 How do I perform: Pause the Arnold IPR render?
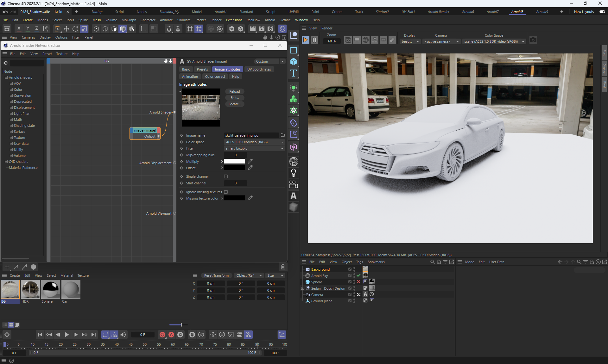point(314,40)
